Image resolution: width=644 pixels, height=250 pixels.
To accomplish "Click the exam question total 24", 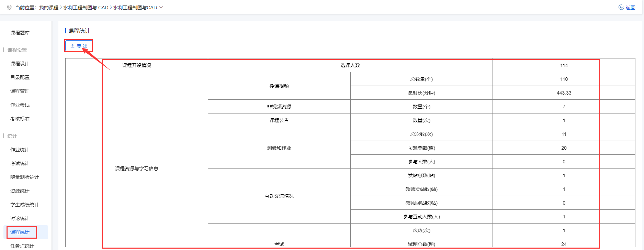I will [x=564, y=244].
